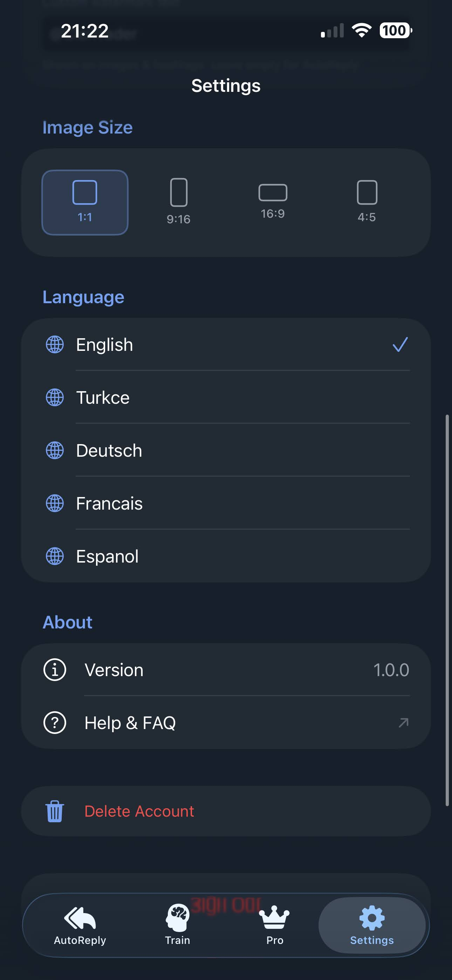This screenshot has height=980, width=452.
Task: Open Help & FAQ
Action: 130,722
